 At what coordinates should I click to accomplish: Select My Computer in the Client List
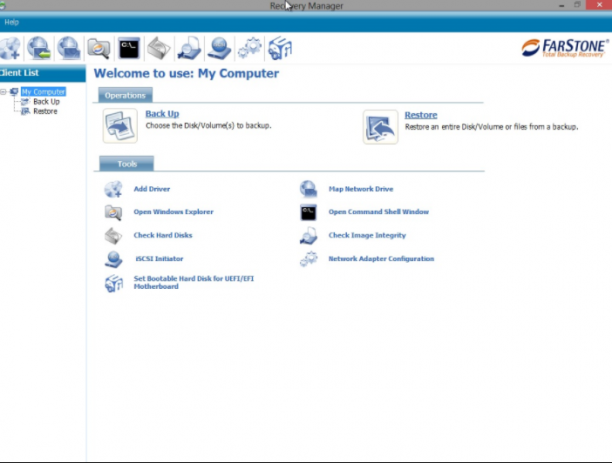click(43, 92)
